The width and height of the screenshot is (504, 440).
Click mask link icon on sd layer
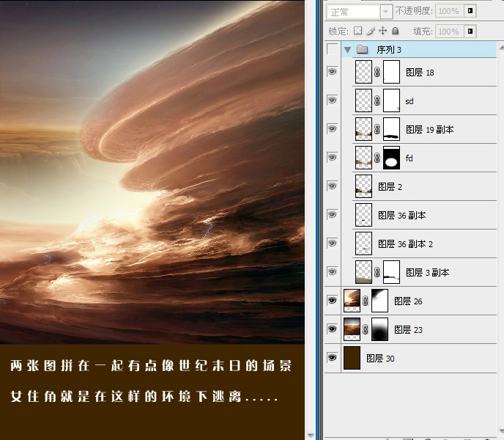[x=377, y=100]
